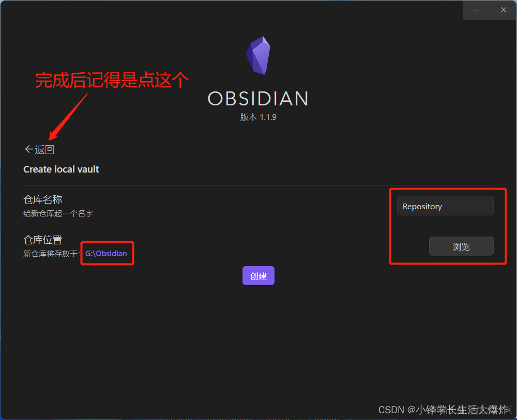Click the left arrow icon beside 返回
Image resolution: width=517 pixels, height=420 pixels.
click(28, 149)
